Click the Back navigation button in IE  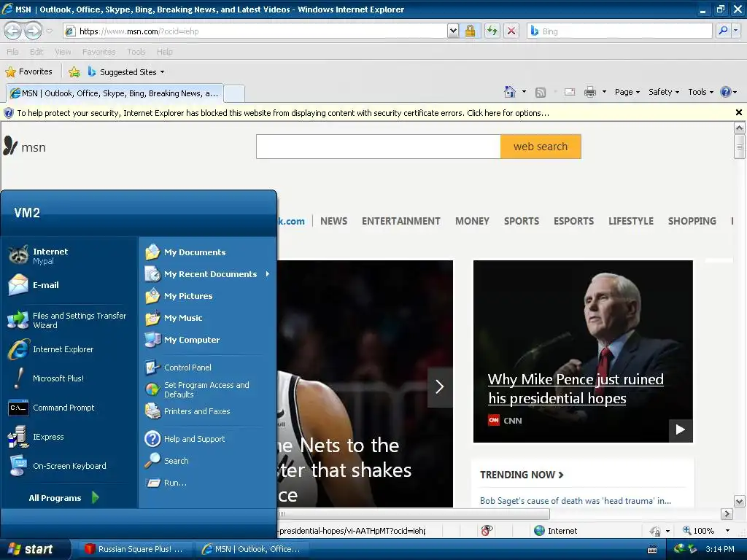coord(13,31)
